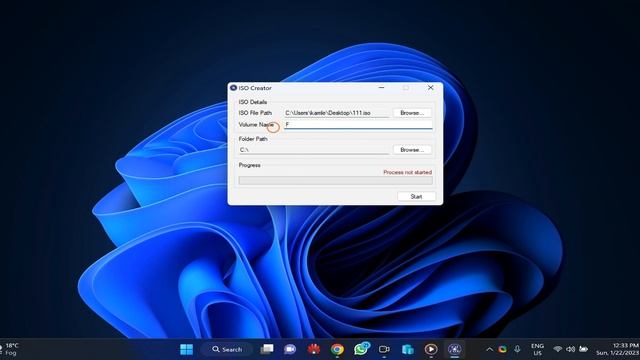Close the ISO Creator window
This screenshot has width=640, height=360.
[x=430, y=88]
